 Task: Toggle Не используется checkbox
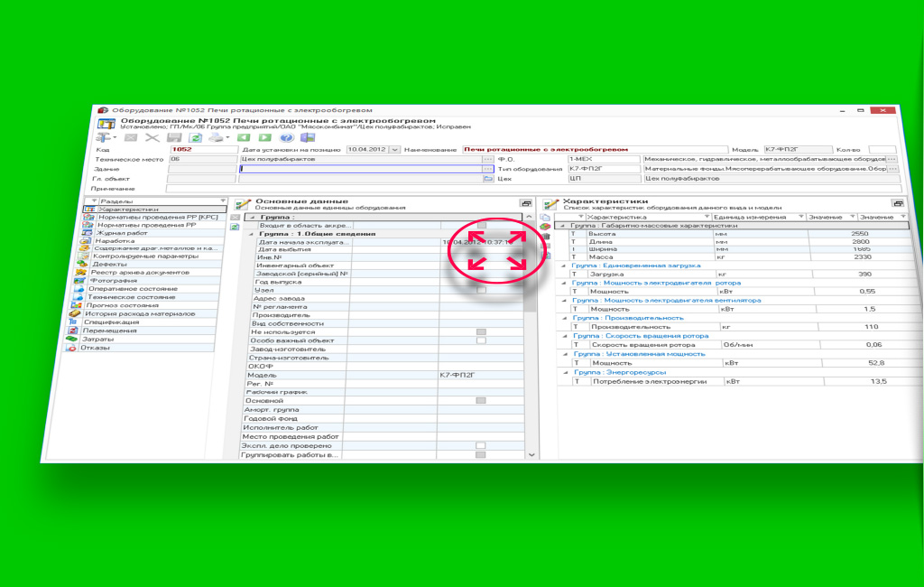[482, 332]
